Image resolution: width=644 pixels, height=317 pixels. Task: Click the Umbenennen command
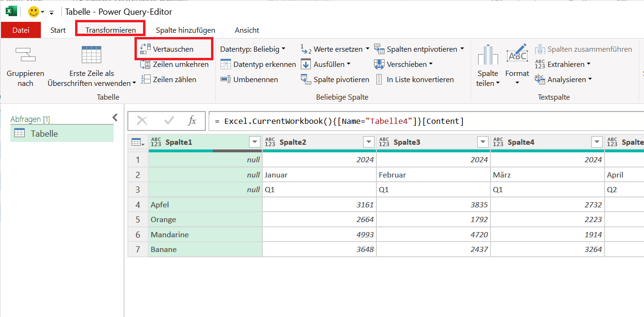[x=249, y=79]
